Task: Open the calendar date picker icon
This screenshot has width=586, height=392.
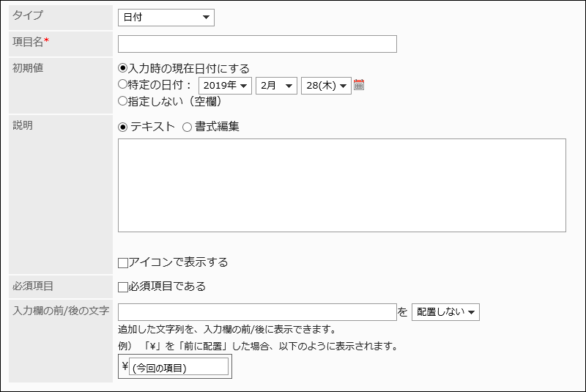Action: [359, 85]
